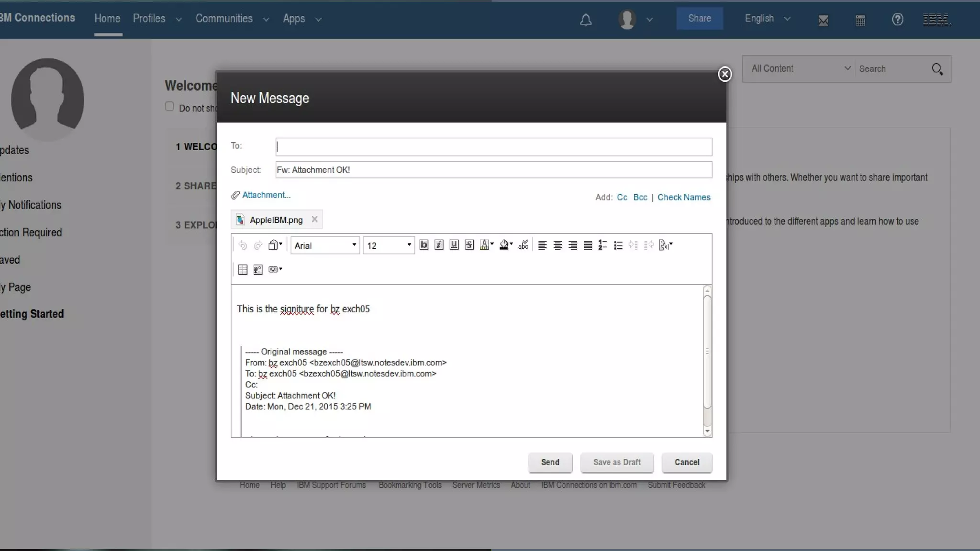980x551 pixels.
Task: Open the Communities menu
Action: tap(224, 19)
